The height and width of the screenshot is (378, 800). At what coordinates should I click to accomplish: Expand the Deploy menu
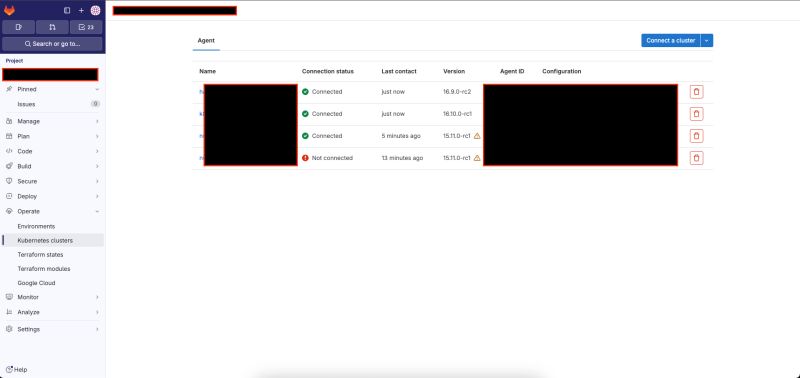coord(52,196)
